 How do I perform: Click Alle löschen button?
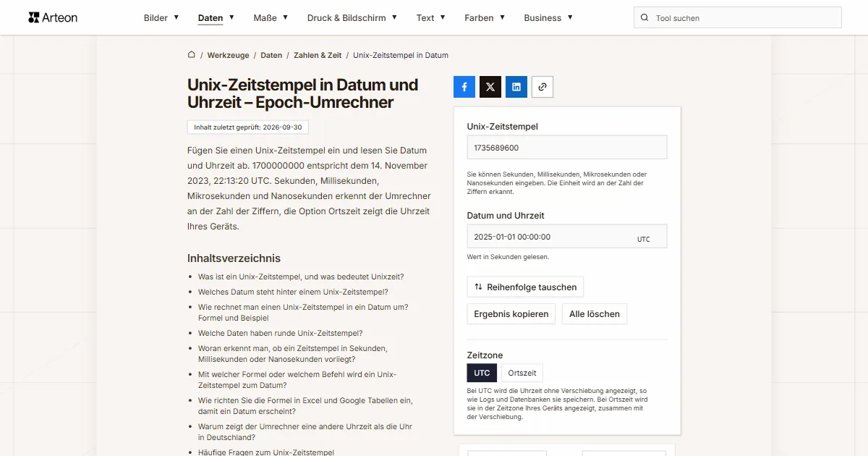[595, 314]
